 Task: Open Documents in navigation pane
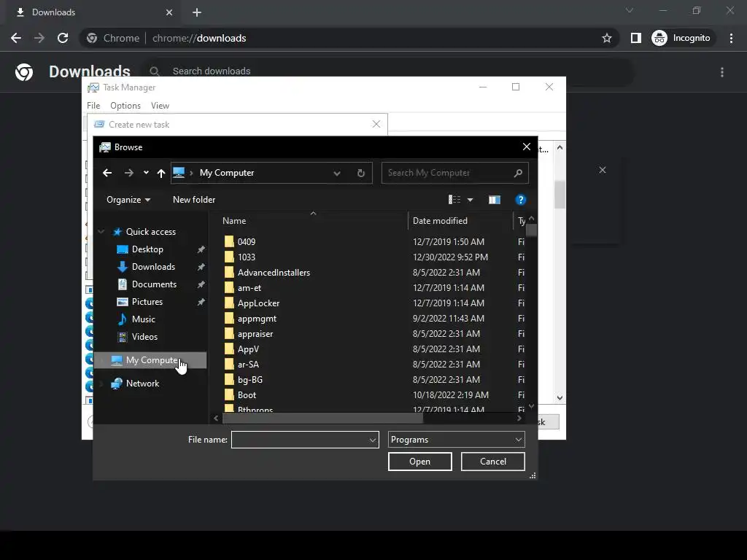[154, 284]
